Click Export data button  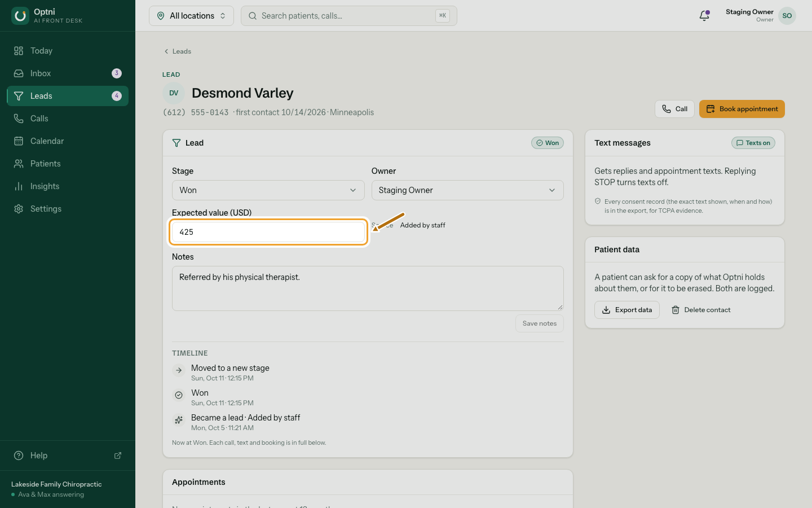(627, 310)
